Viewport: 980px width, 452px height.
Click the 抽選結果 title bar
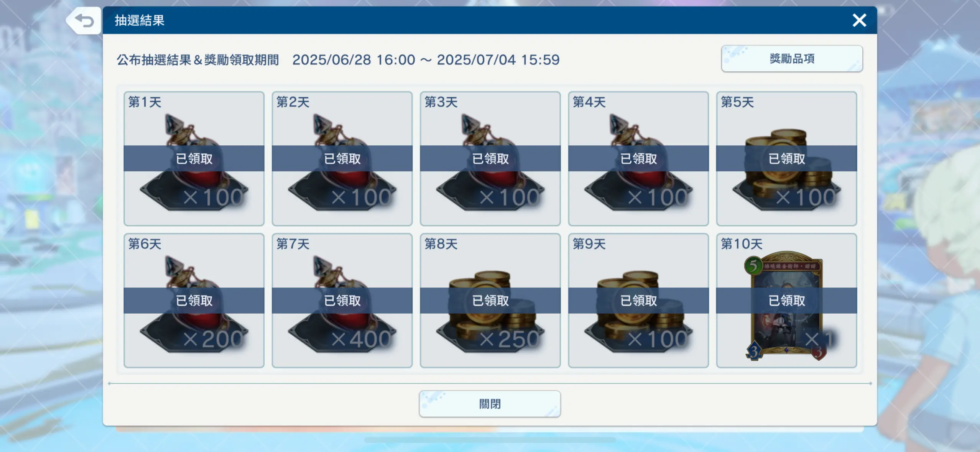pos(490,20)
